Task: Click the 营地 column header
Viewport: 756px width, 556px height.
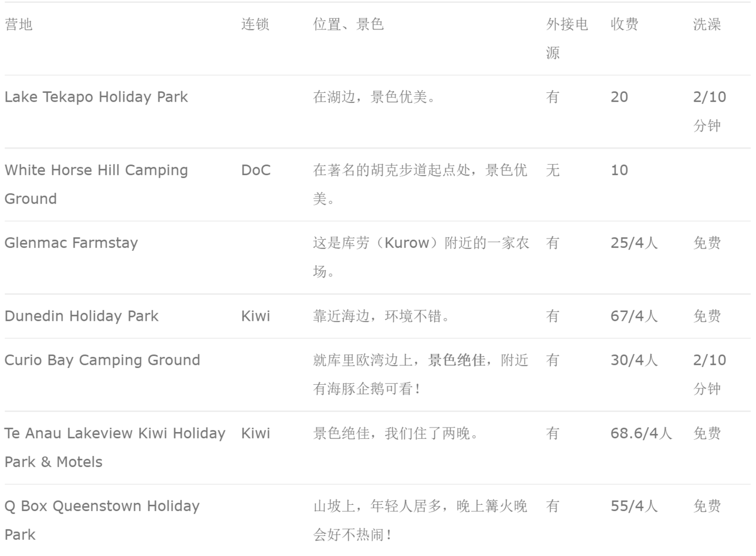Action: (x=18, y=24)
